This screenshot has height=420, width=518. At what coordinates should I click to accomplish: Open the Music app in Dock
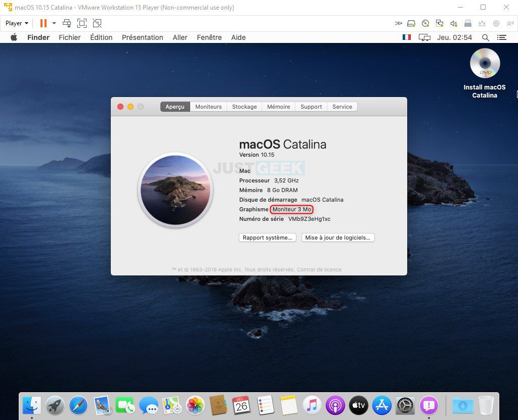pos(312,405)
